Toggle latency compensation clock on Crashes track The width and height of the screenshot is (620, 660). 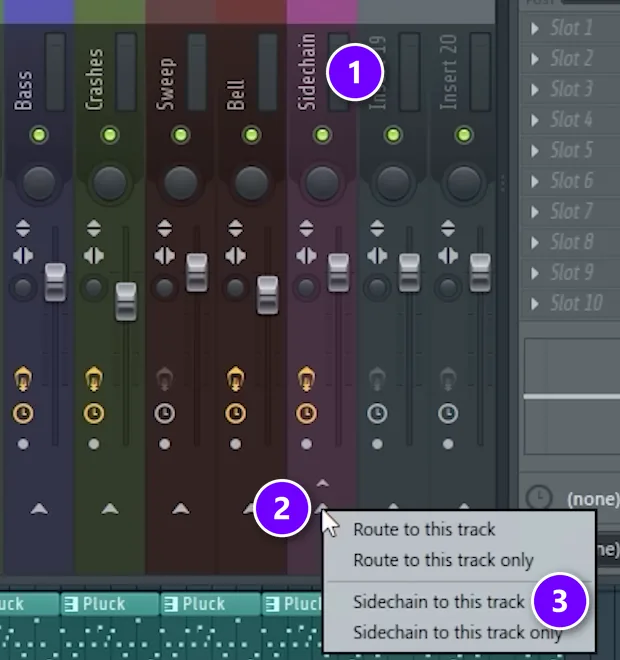point(93,413)
